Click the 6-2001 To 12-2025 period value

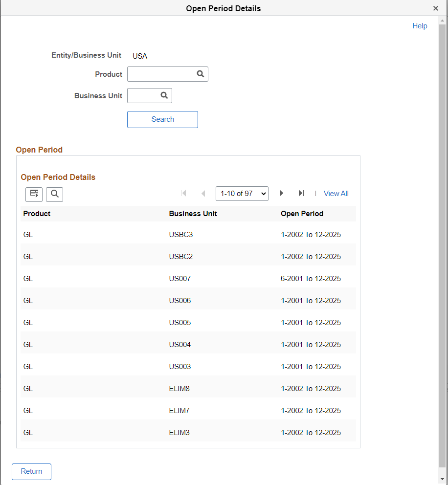coord(311,279)
